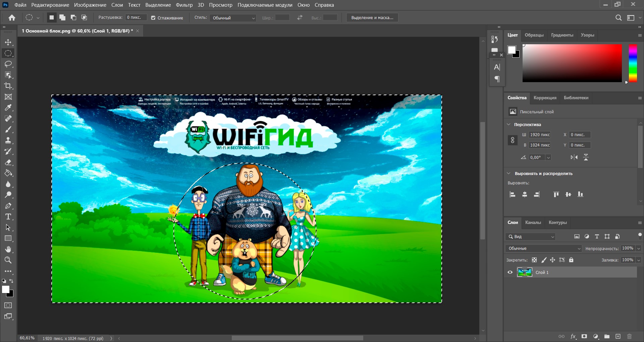
Task: Select the Clone Stamp tool
Action: point(8,140)
